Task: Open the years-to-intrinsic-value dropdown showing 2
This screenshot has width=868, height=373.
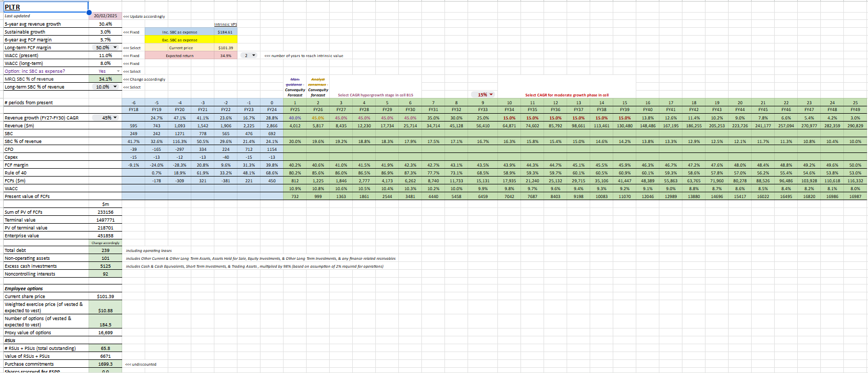Action: point(254,56)
